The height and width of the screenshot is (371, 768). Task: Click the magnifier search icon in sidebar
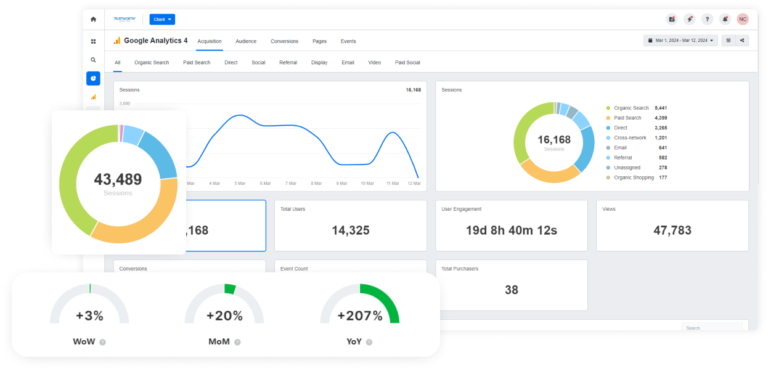tap(93, 60)
